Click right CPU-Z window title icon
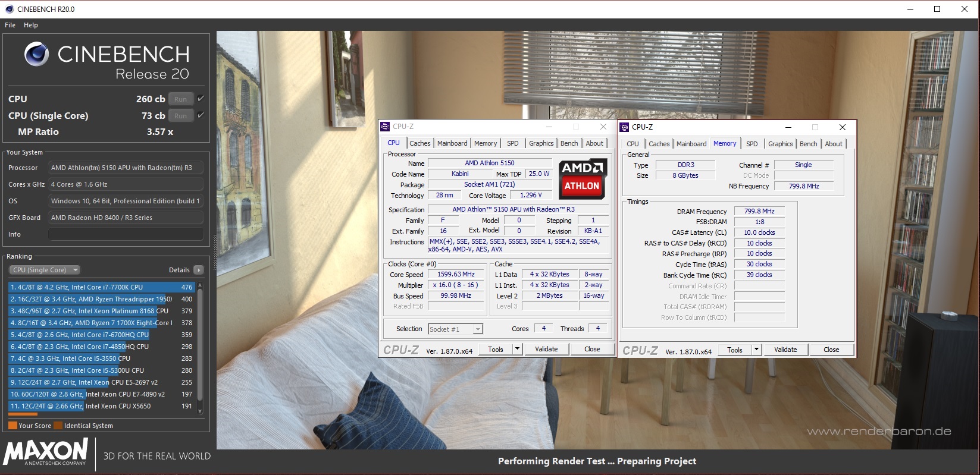 (624, 127)
